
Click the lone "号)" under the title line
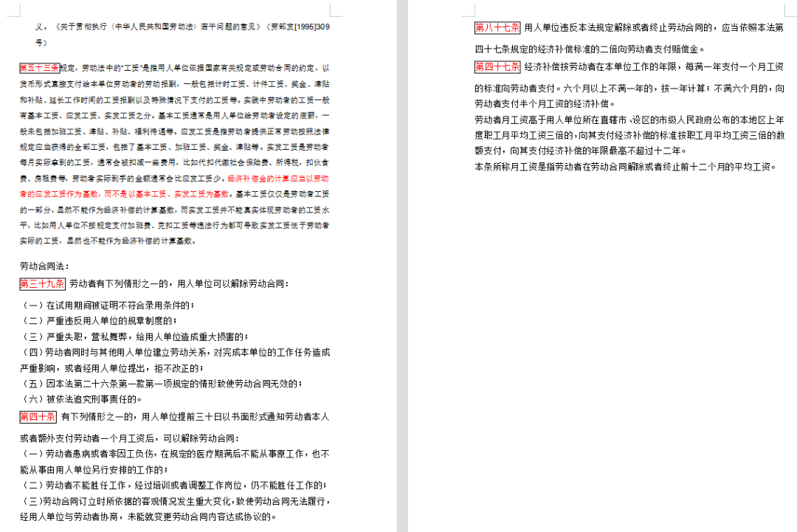(41, 43)
